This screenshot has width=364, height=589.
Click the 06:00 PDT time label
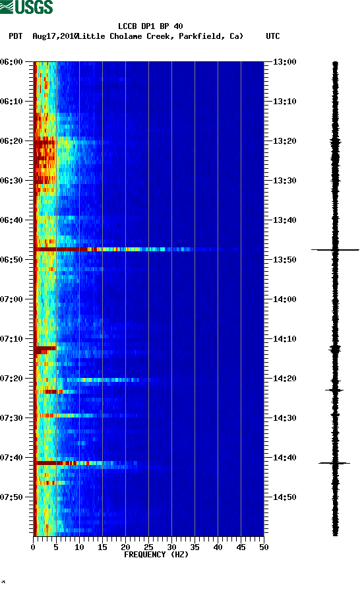click(x=11, y=61)
